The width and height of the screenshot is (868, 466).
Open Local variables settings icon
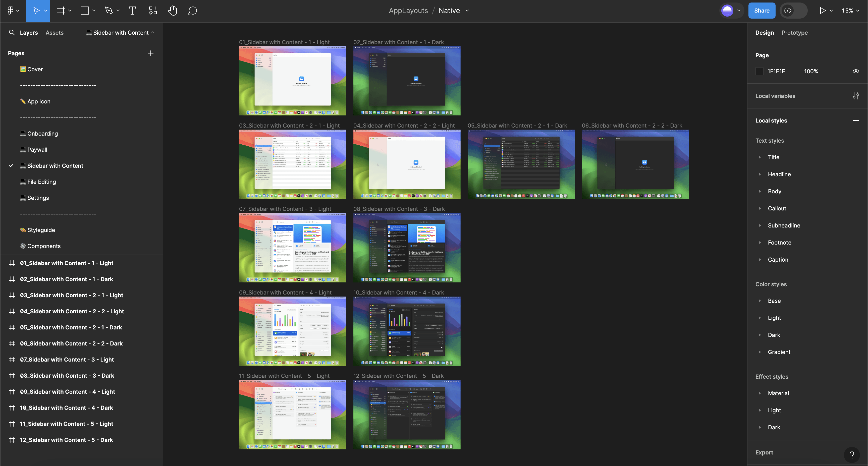[x=855, y=96]
